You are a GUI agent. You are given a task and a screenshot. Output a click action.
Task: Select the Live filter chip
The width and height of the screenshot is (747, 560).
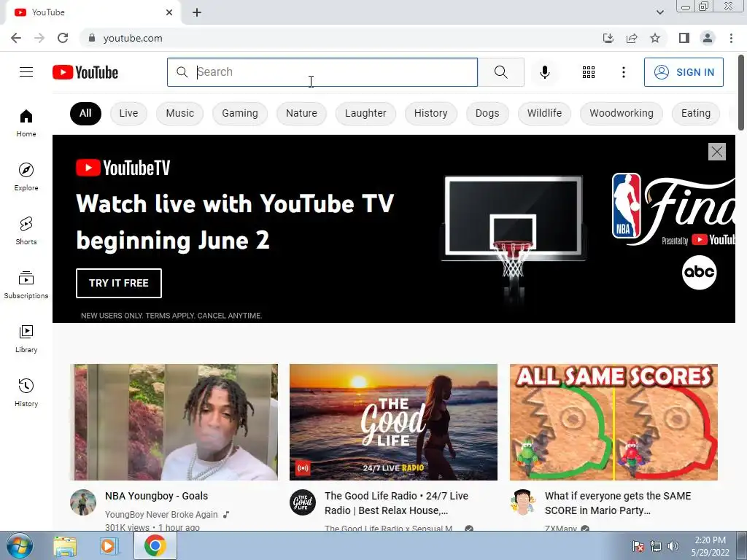(128, 113)
